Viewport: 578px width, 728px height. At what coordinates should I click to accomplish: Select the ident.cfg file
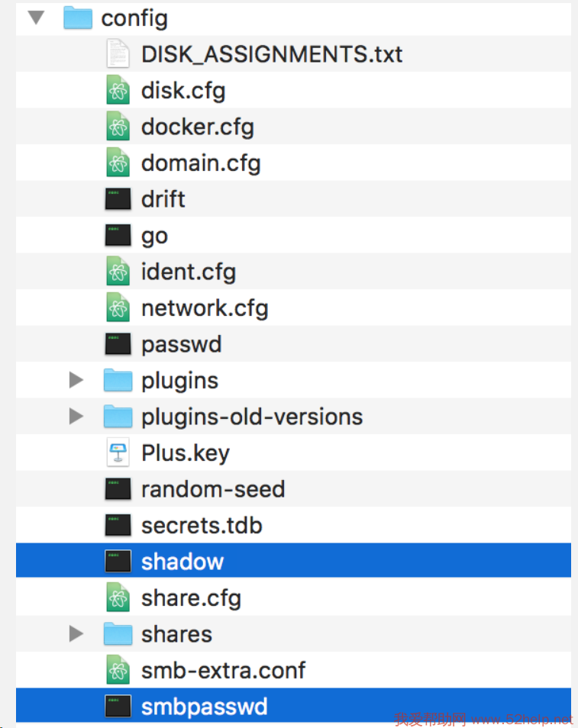coord(188,272)
